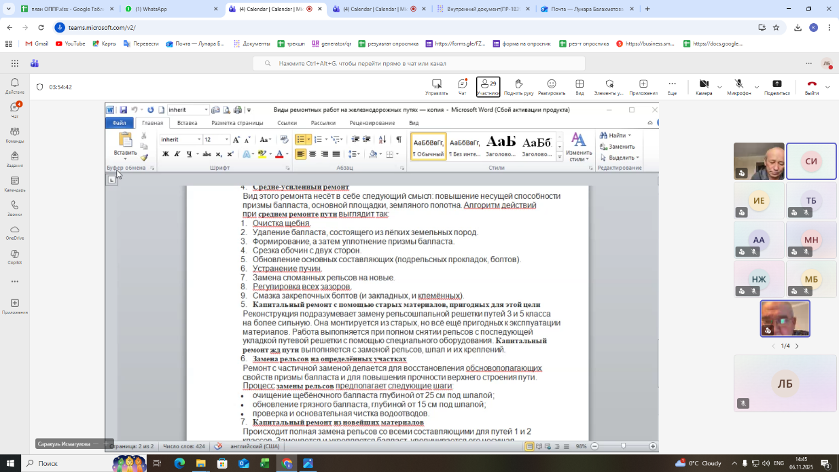Open the Teams Chat panel in meeting toolbar

click(x=462, y=87)
